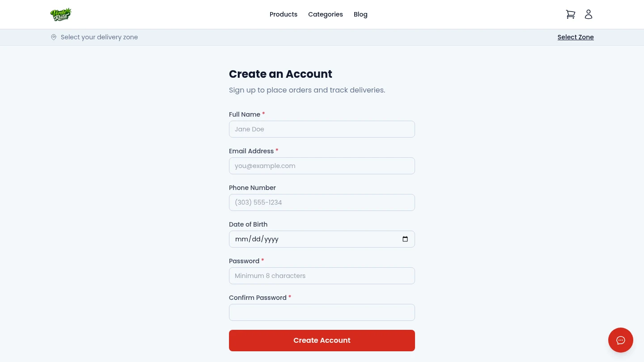Click the Email Address input field
644x362 pixels.
pos(322,166)
